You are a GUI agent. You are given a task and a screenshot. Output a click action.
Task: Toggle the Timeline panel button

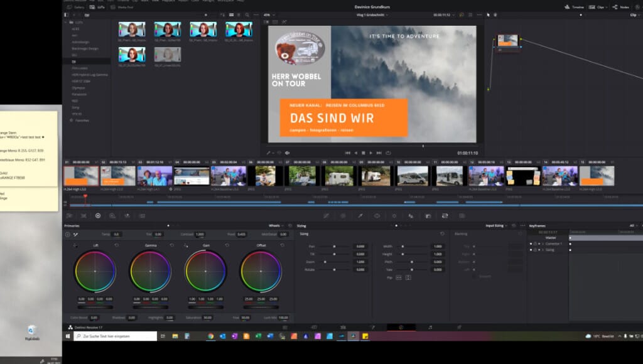574,7
